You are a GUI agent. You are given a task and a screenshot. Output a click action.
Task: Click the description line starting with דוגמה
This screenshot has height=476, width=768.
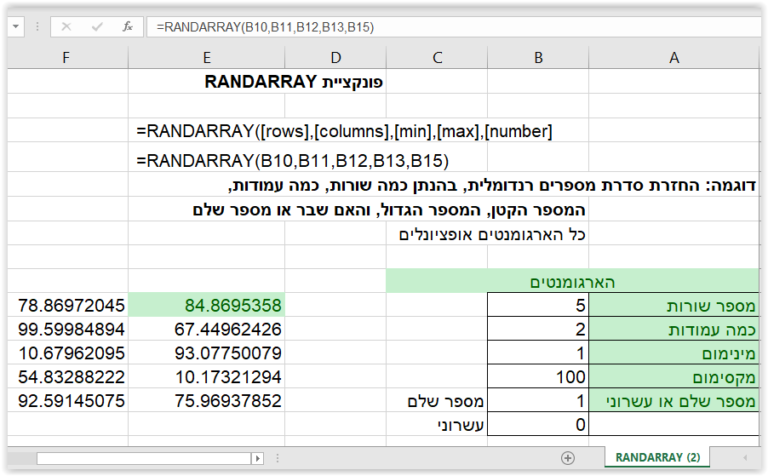(492, 186)
